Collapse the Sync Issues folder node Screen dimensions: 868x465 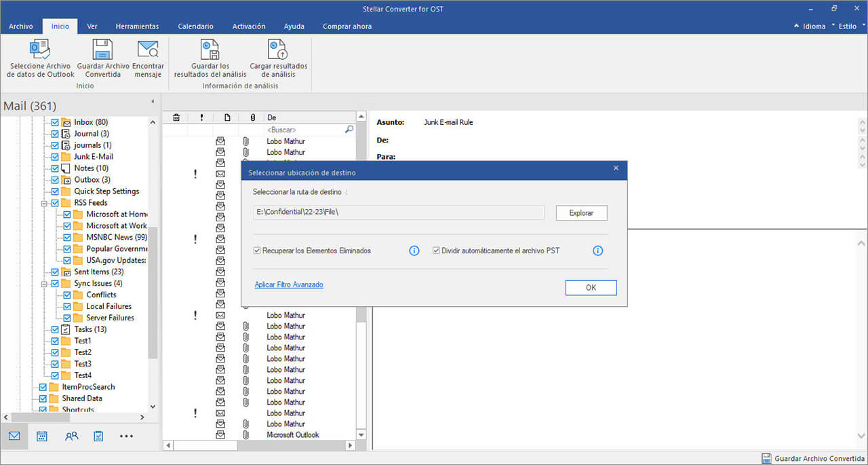pyautogui.click(x=44, y=284)
